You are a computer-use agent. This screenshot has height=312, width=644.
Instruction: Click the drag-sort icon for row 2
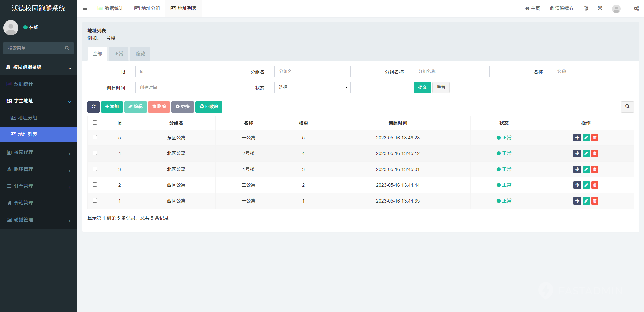point(577,185)
